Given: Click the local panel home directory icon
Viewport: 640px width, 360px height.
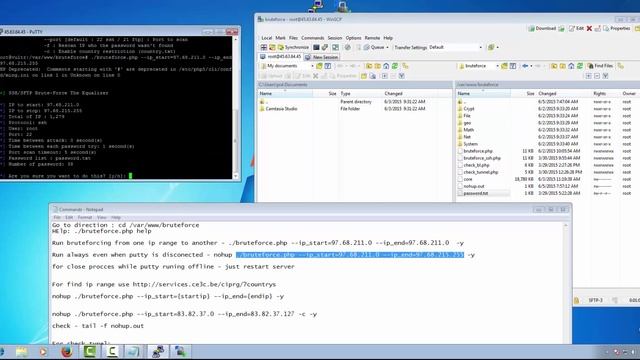Looking at the screenshot, I should [x=386, y=66].
